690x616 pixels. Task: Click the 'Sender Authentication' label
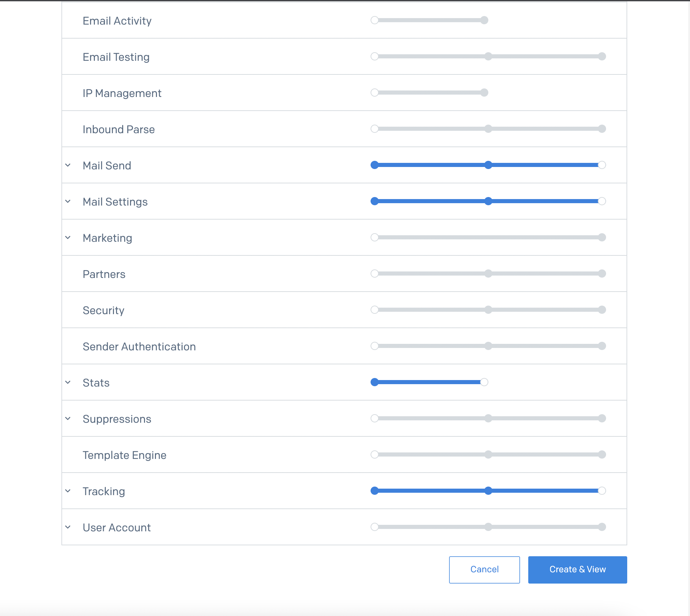[x=139, y=347]
